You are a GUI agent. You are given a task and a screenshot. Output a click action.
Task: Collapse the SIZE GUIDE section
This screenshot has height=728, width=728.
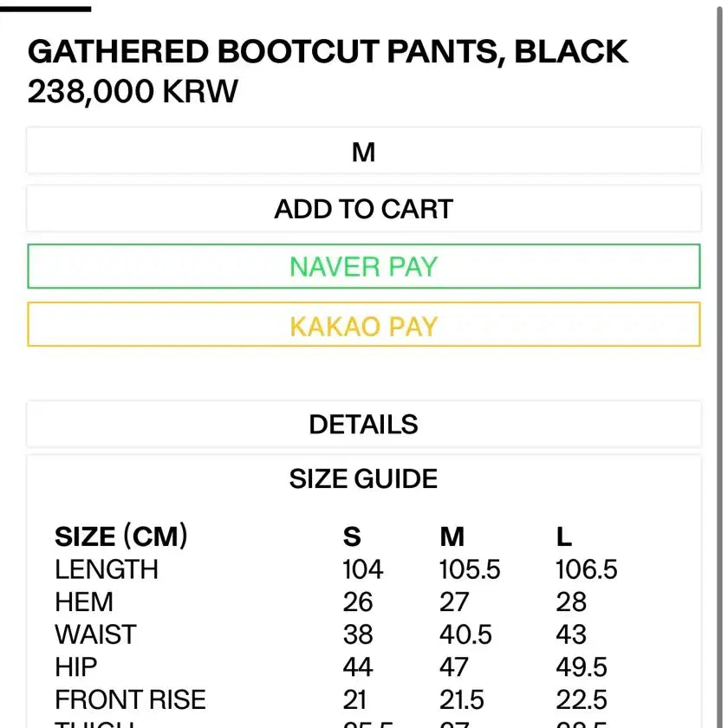[x=364, y=478]
